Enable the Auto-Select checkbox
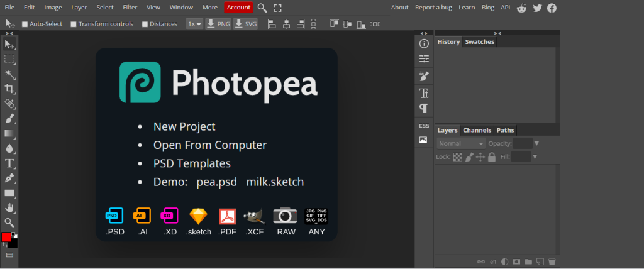The image size is (644, 269). 25,24
